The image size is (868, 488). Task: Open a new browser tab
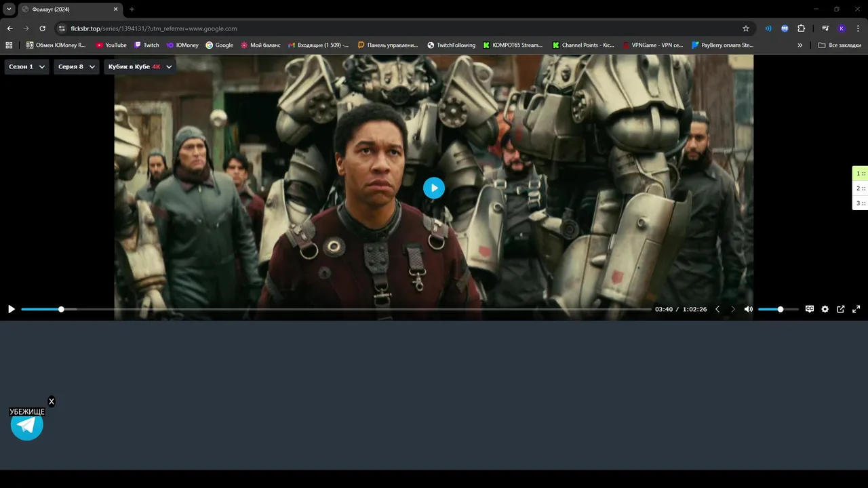[132, 9]
